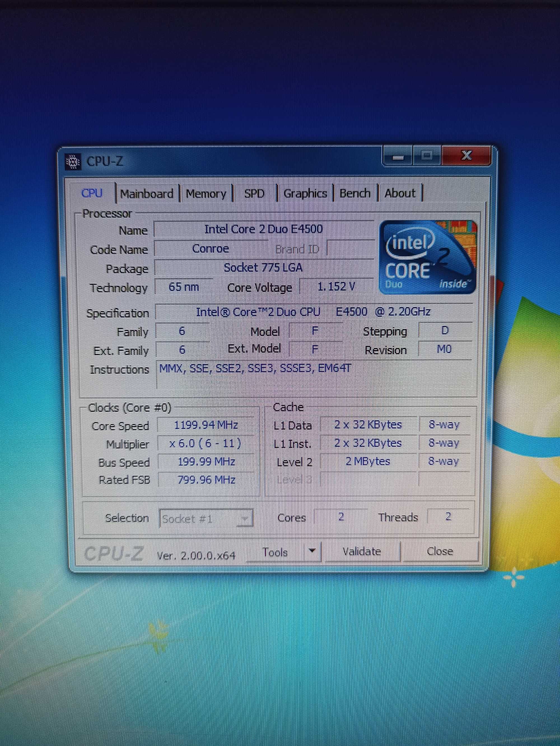Close CPU-Z with the red X button
Screen dimensions: 560x746
[466, 155]
